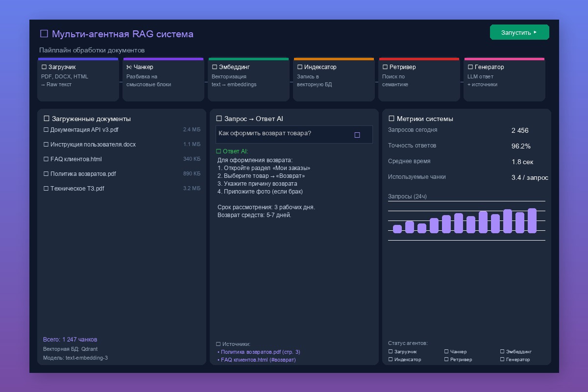Open source link Политика возвратов.pdf (стр. 3)

tap(259, 352)
